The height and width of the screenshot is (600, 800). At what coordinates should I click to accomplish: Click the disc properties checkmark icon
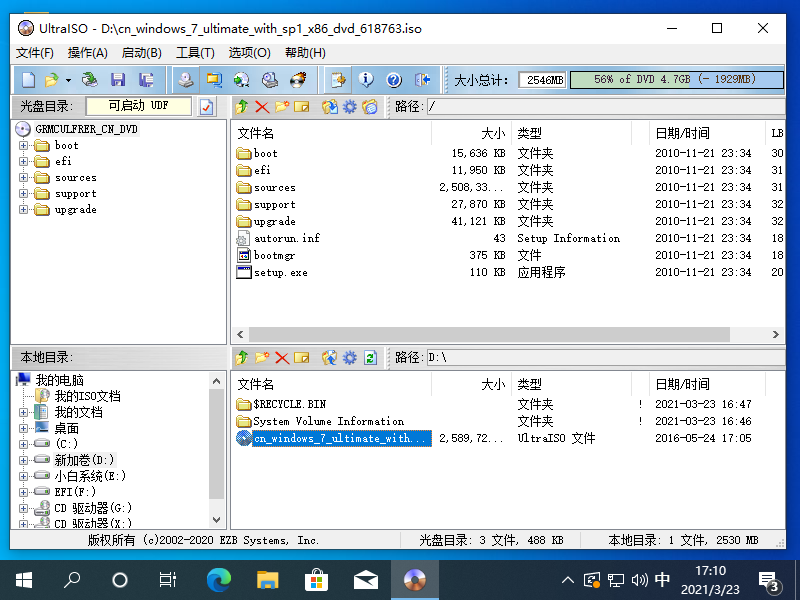(207, 106)
